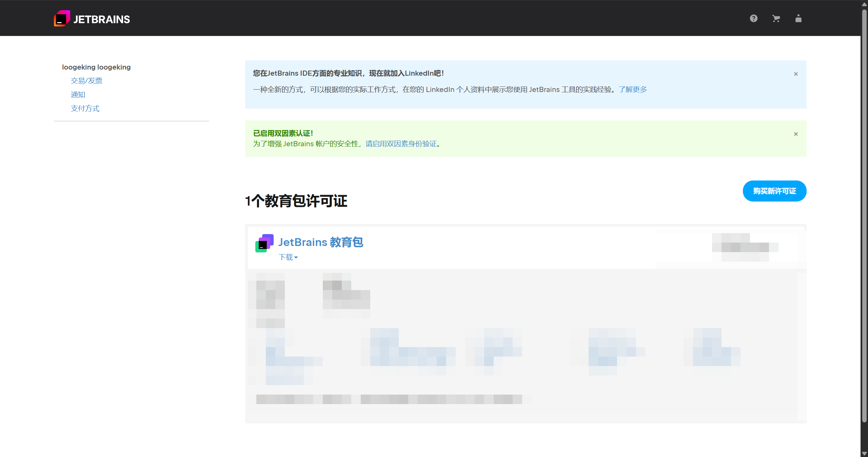Click the 请启用双因素身份验证 link
Screen dimensions: 868x457
401,144
